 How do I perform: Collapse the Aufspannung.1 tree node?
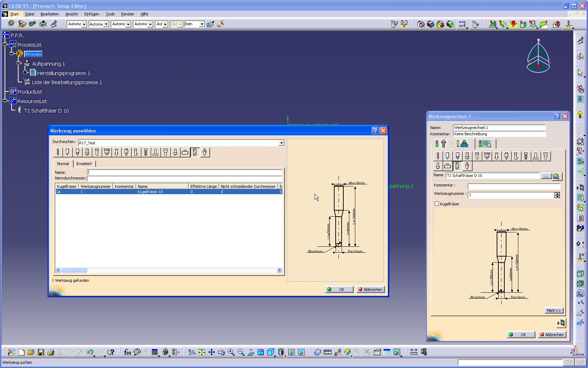pos(19,63)
